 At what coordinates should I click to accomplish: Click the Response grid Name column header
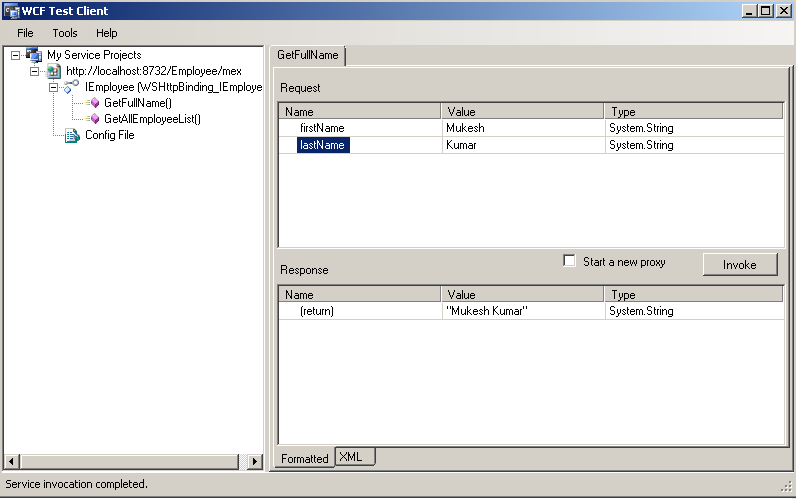pos(360,294)
